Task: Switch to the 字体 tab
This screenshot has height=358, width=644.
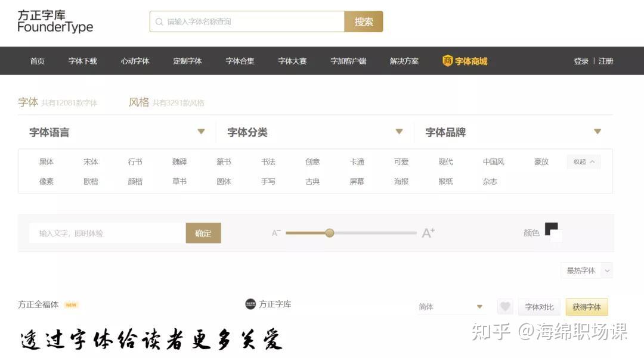Action: tap(28, 102)
